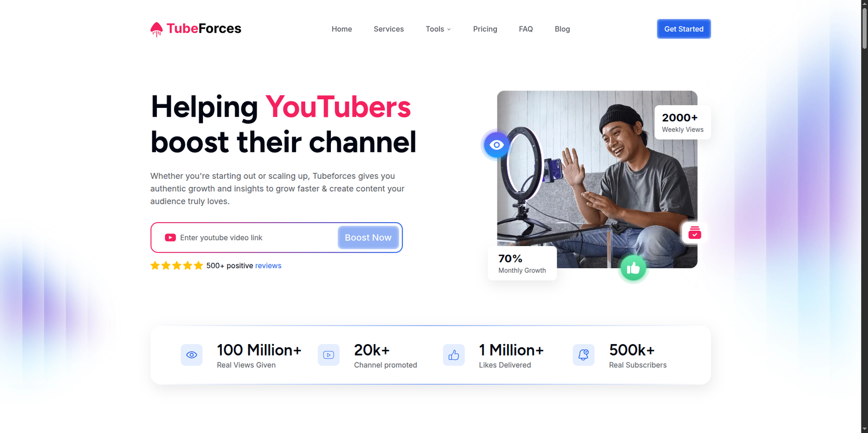The image size is (868, 433).
Task: Click the YouTube icon in input field
Action: (x=170, y=237)
